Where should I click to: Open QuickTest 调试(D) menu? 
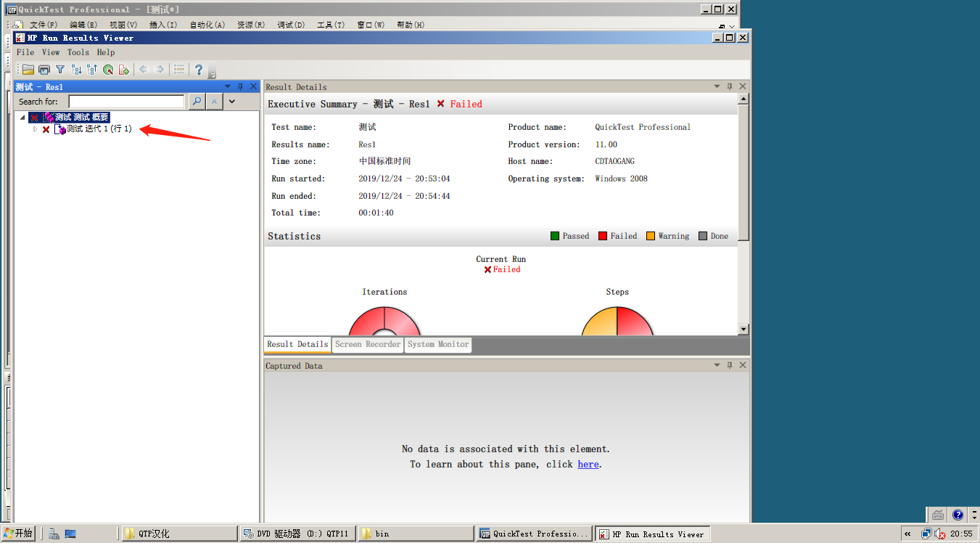[291, 25]
